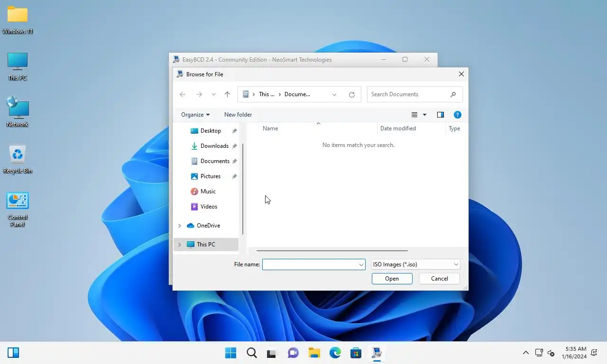Open the Chat taskbar icon
This screenshot has width=607, height=364.
click(x=294, y=353)
